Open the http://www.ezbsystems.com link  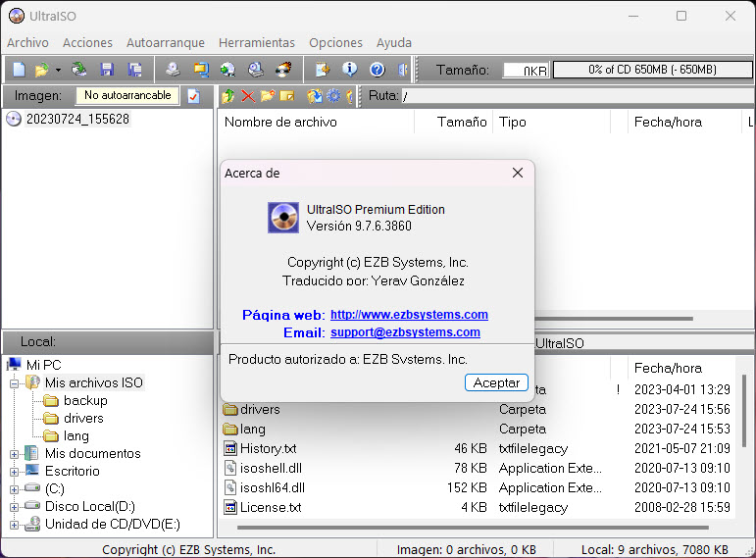(409, 315)
